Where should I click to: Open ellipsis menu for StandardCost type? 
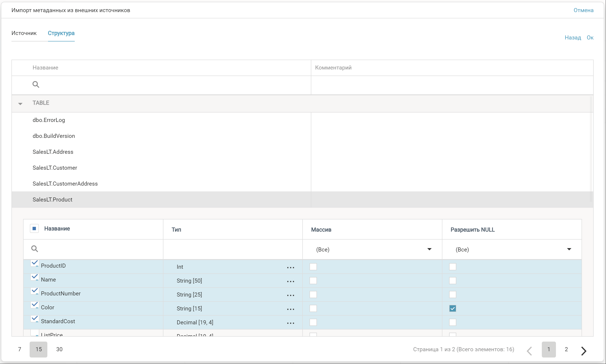pyautogui.click(x=290, y=323)
